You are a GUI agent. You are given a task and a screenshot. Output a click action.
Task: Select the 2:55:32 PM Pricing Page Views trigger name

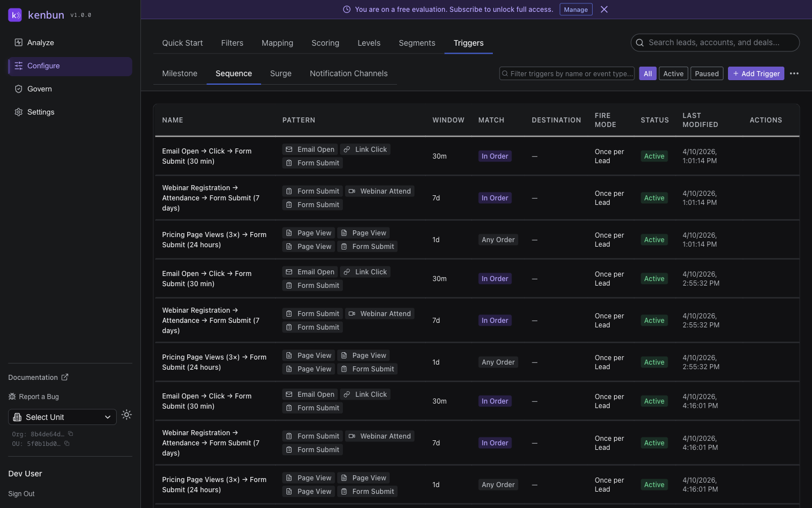(x=214, y=362)
